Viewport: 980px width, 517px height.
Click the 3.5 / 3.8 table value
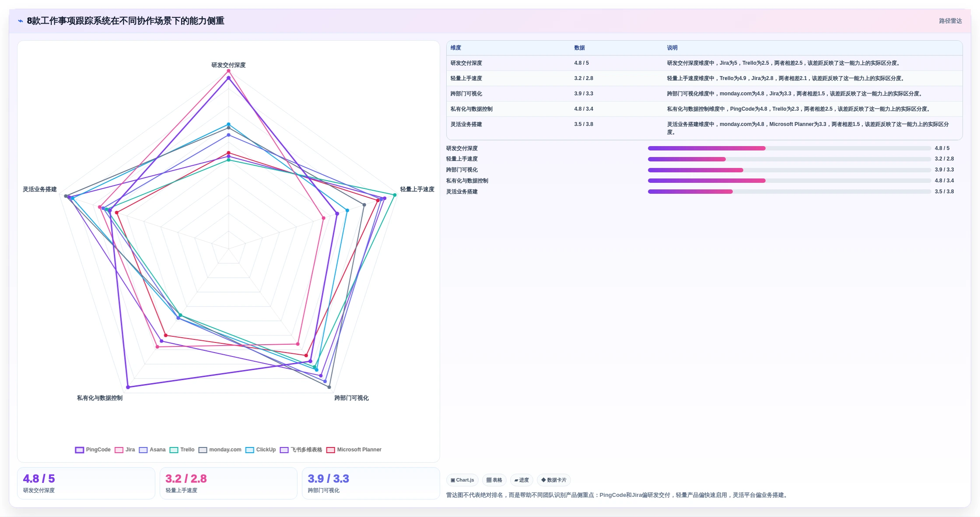click(584, 124)
